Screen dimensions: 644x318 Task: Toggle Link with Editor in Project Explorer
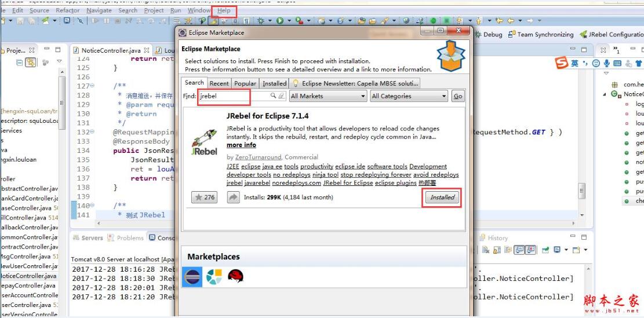[x=31, y=63]
